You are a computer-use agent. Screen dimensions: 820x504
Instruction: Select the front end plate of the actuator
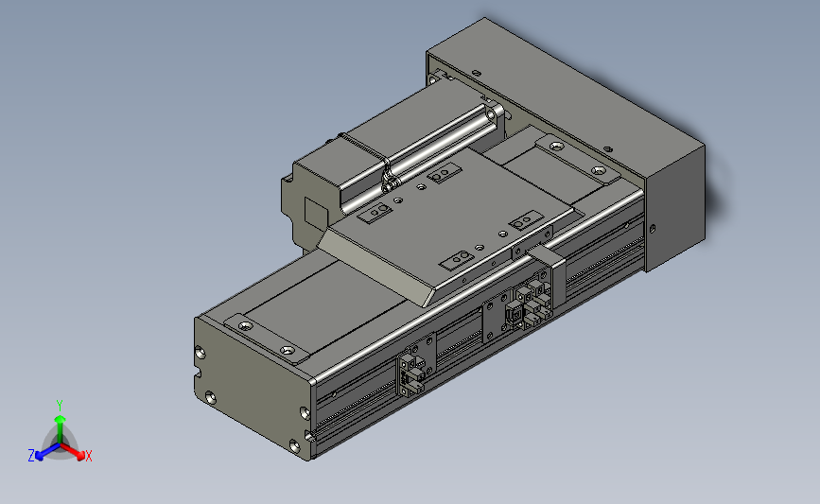tap(253, 387)
